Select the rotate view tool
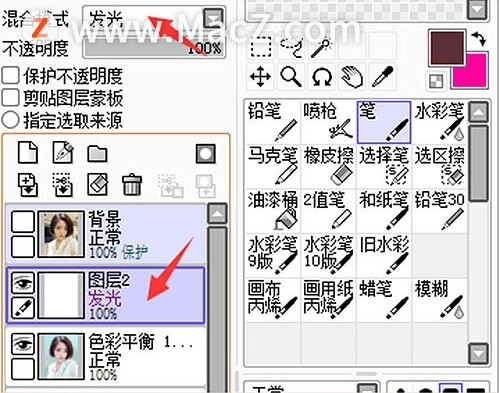 321,77
